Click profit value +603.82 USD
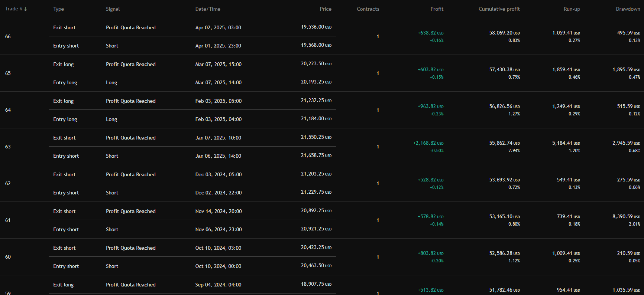 point(431,69)
